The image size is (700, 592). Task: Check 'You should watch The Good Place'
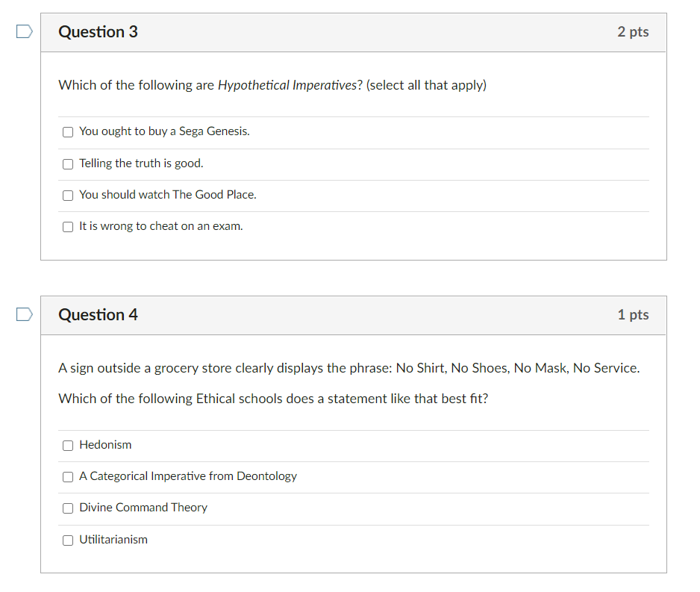tap(67, 195)
